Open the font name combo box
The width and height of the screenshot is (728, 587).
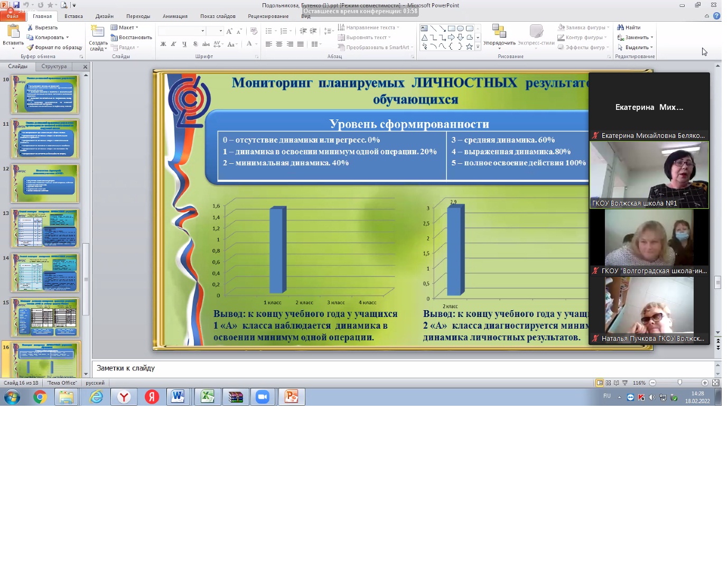coord(181,31)
